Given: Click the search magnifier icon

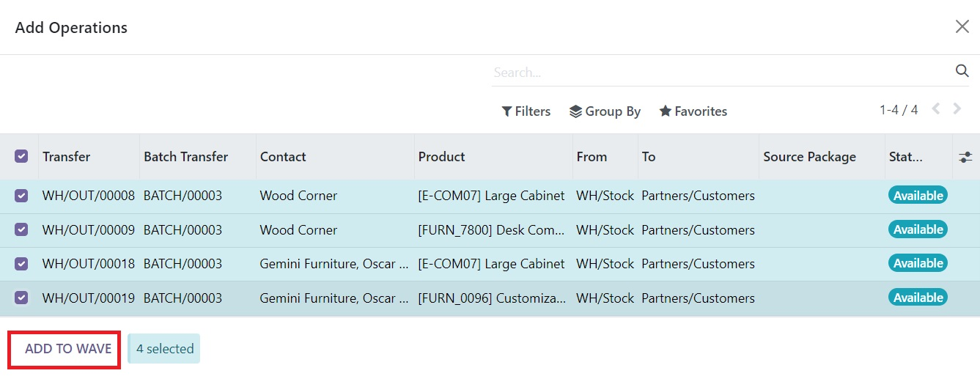Looking at the screenshot, I should pos(962,71).
